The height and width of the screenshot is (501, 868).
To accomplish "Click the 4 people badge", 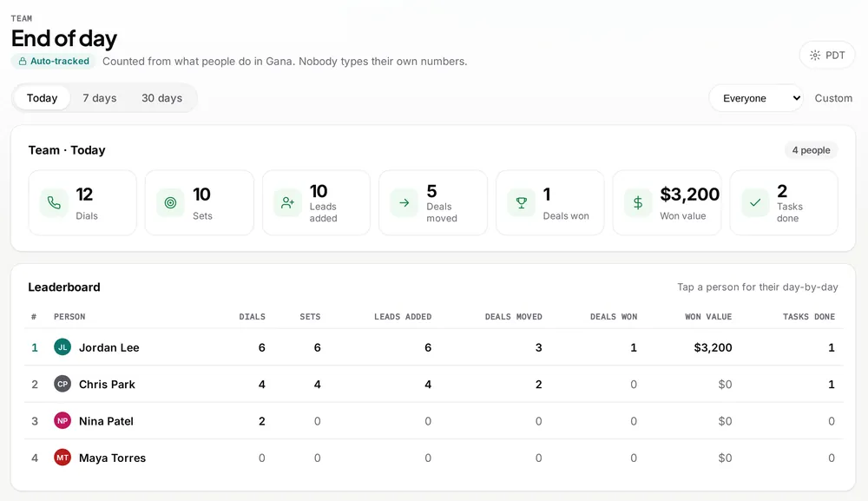I will point(811,150).
